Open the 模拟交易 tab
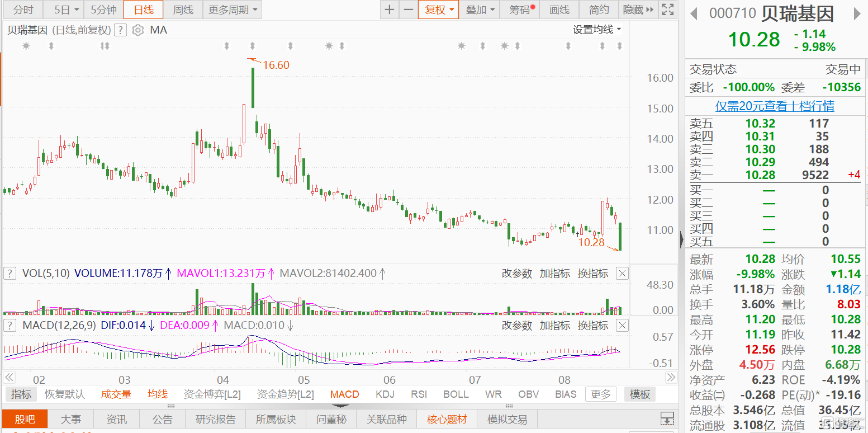This screenshot has height=433, width=868. coord(507,419)
